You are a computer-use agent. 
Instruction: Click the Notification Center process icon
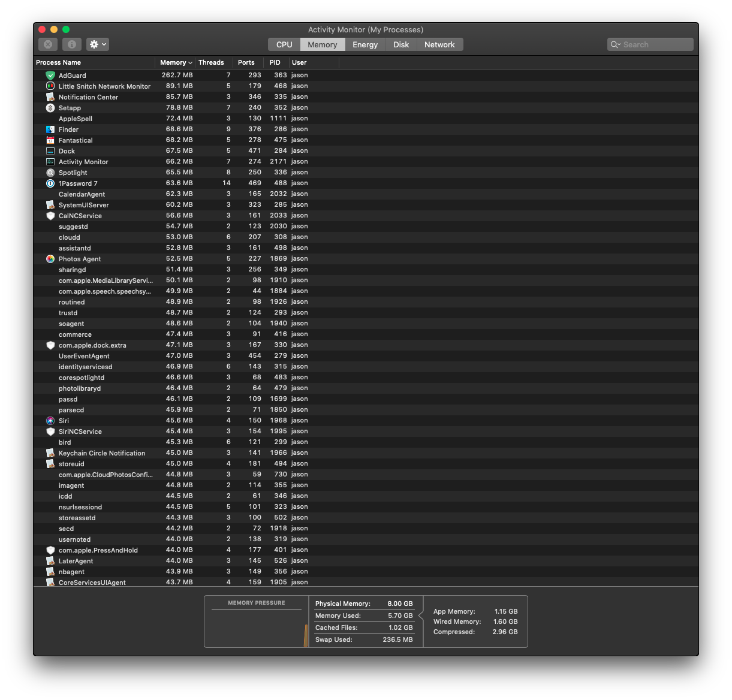click(50, 97)
